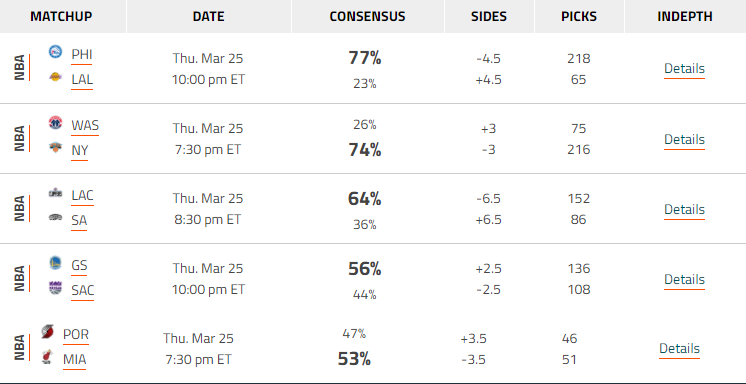Open the LAL team link
This screenshot has height=384, width=746.
coord(82,80)
